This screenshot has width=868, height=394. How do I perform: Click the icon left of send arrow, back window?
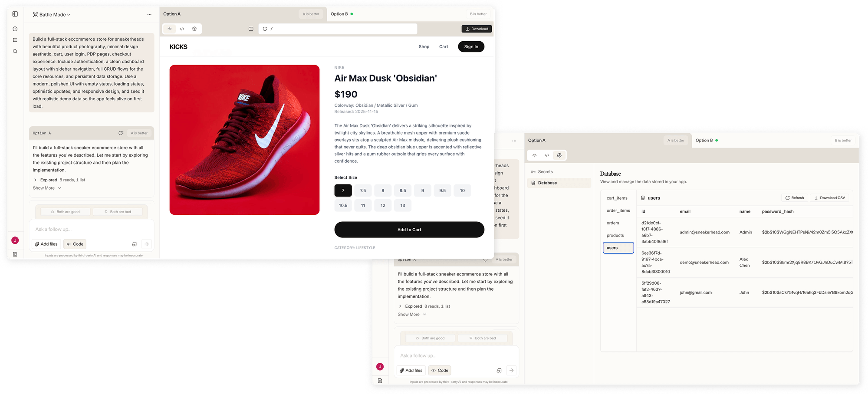pos(499,371)
